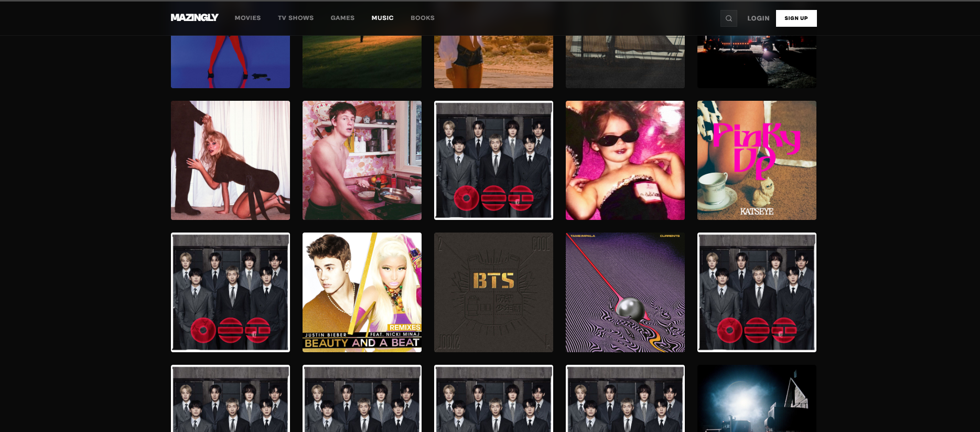Viewport: 980px width, 432px height.
Task: Click the Sign Up button
Action: click(x=796, y=18)
